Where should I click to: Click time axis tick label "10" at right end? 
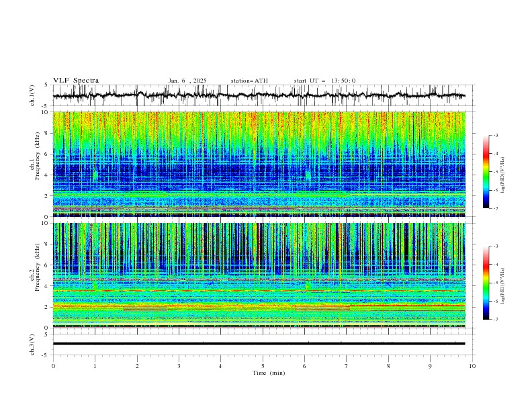click(472, 366)
